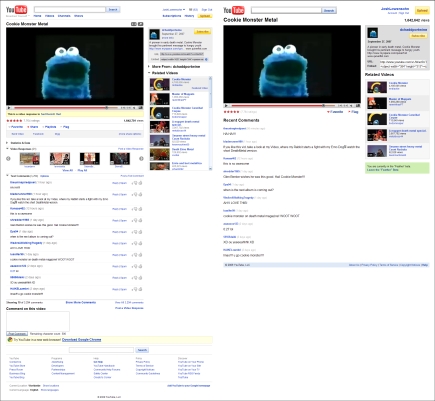Open the inbox mail icon in the header

(191, 10)
